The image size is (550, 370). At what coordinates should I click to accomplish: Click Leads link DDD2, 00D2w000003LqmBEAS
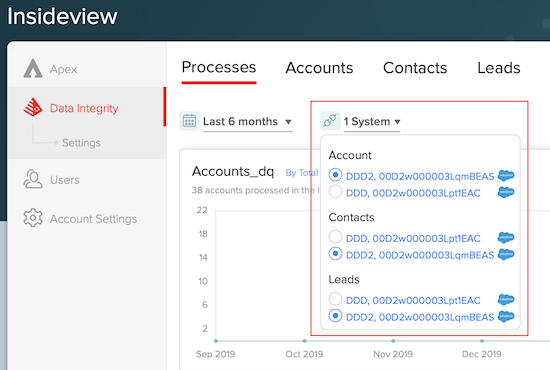point(420,317)
